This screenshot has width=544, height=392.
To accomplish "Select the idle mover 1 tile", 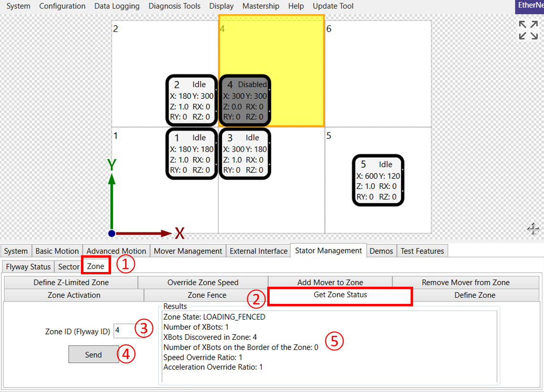I will pos(191,153).
